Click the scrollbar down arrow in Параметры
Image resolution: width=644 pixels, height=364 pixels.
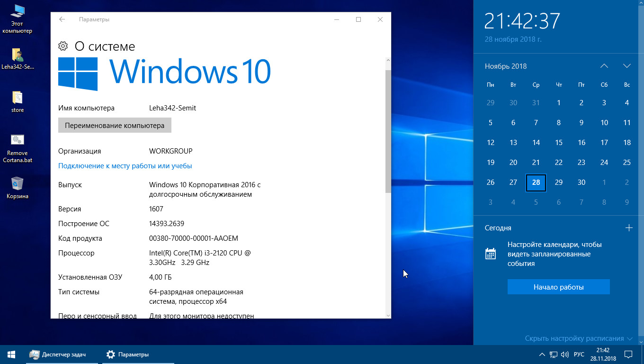[388, 315]
